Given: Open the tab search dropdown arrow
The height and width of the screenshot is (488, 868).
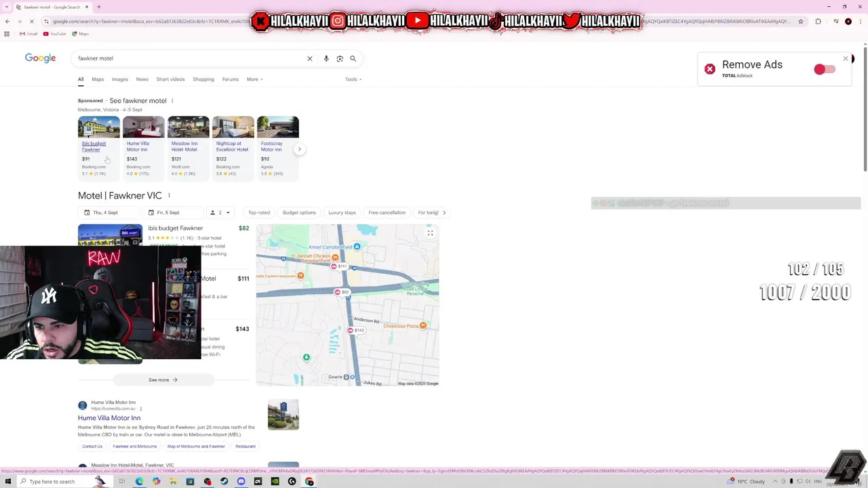Looking at the screenshot, I should pos(7,7).
